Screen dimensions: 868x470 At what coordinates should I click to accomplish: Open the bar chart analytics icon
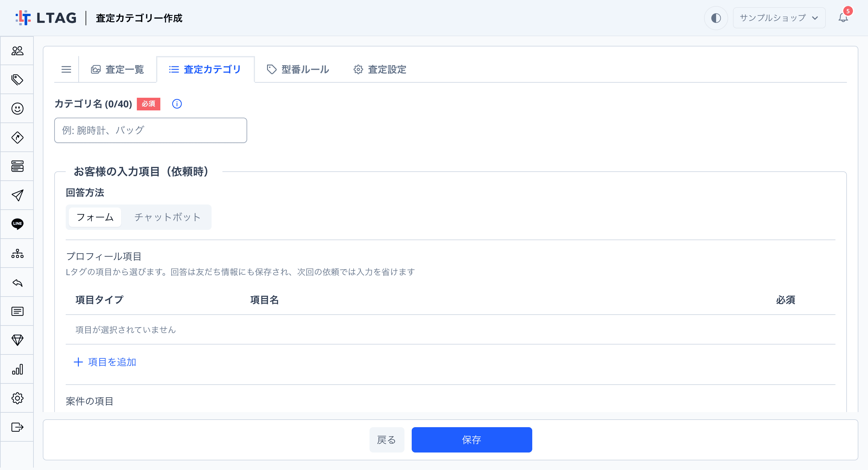pyautogui.click(x=17, y=370)
